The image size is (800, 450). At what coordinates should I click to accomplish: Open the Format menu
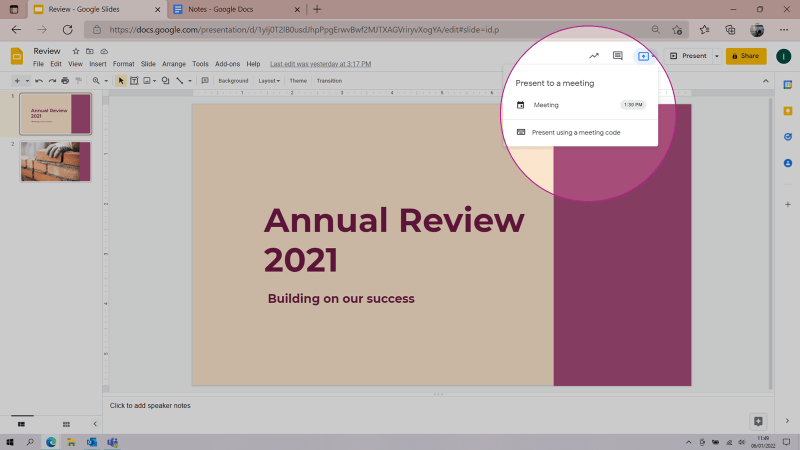point(123,64)
